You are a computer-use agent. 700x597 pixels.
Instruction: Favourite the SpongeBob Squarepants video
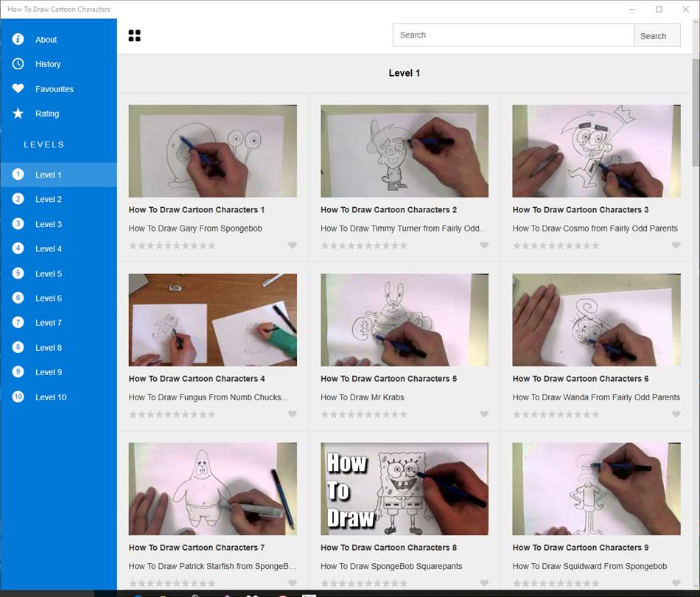coord(484,583)
